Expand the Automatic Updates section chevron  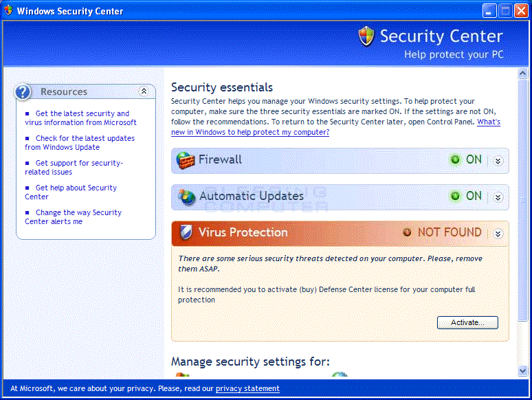point(498,197)
